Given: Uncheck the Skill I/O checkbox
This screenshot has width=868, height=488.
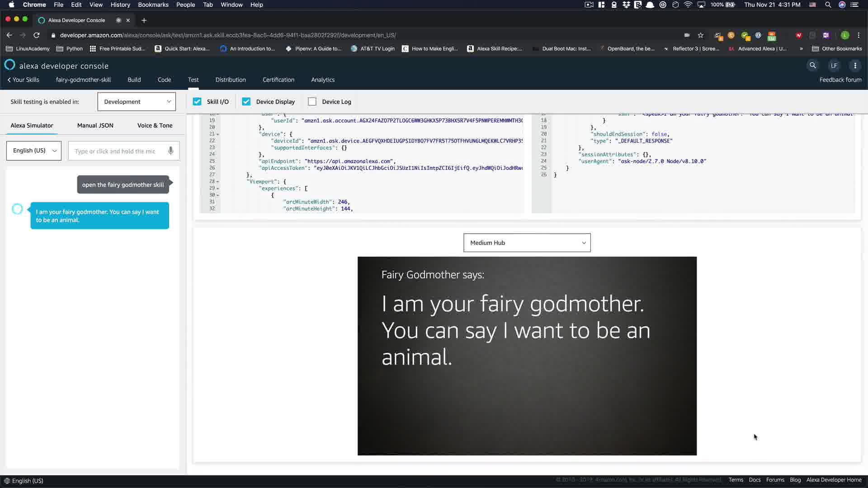Looking at the screenshot, I should (197, 102).
